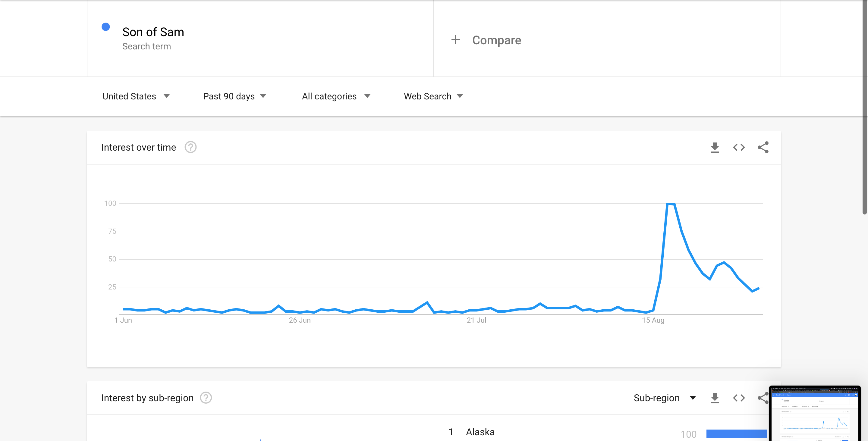Click the embed code icon for the chart
Screen dimensions: 868x441
point(739,147)
